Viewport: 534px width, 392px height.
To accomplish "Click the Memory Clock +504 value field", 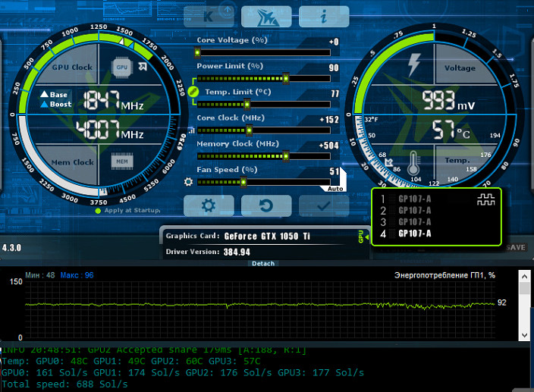I will pos(329,146).
